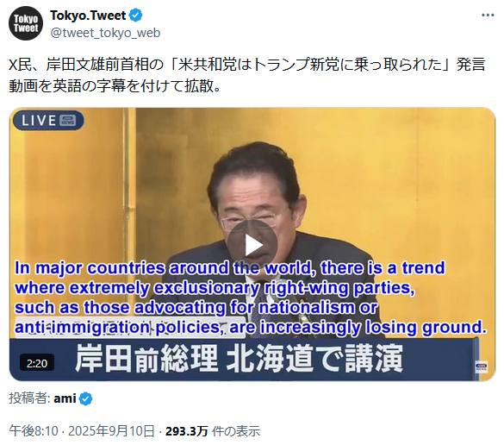Click the ANN watermark in the video's bottom corner
Screen dimensions: 504x445
tap(482, 367)
